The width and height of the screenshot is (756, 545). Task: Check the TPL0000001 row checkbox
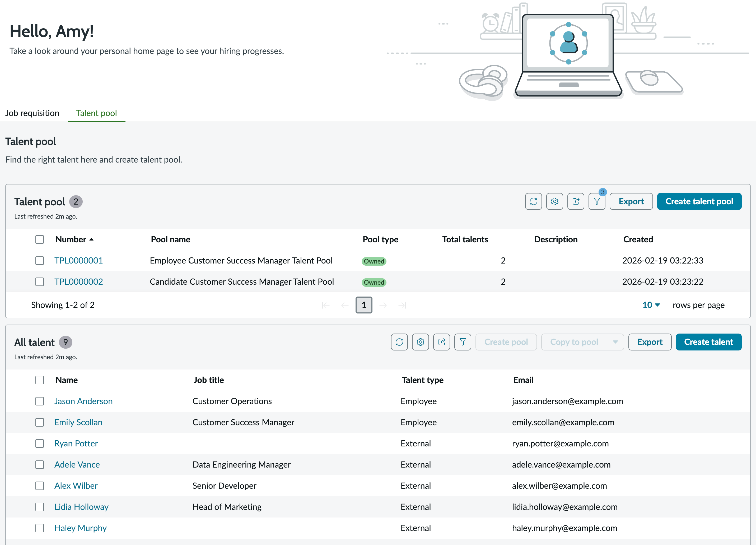click(x=40, y=261)
